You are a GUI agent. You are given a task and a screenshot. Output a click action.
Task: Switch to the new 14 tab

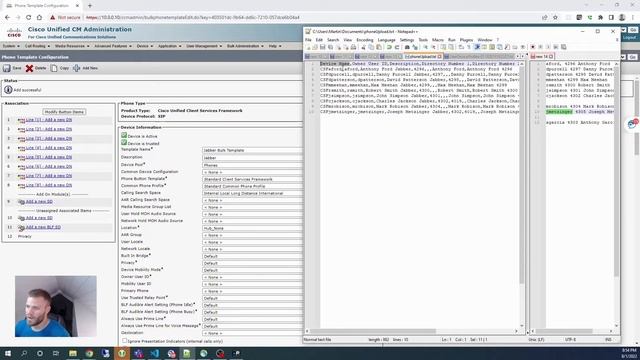point(542,57)
